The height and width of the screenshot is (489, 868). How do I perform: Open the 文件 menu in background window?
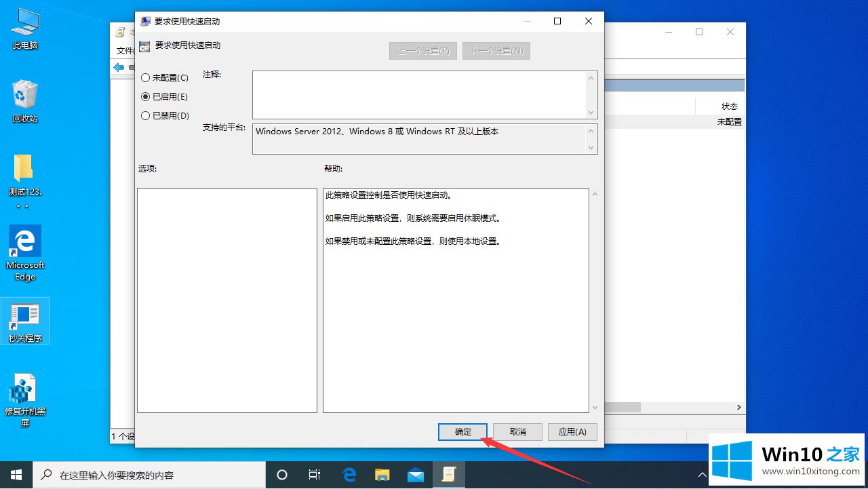[125, 51]
